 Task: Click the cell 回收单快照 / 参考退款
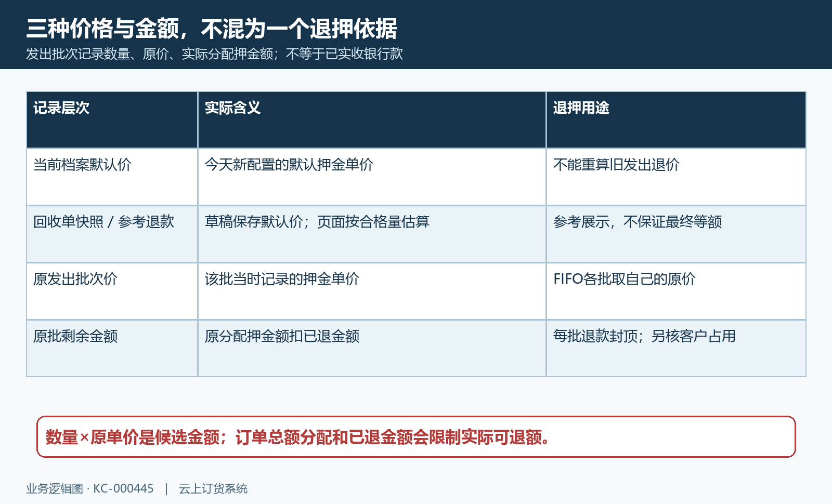tap(112, 234)
